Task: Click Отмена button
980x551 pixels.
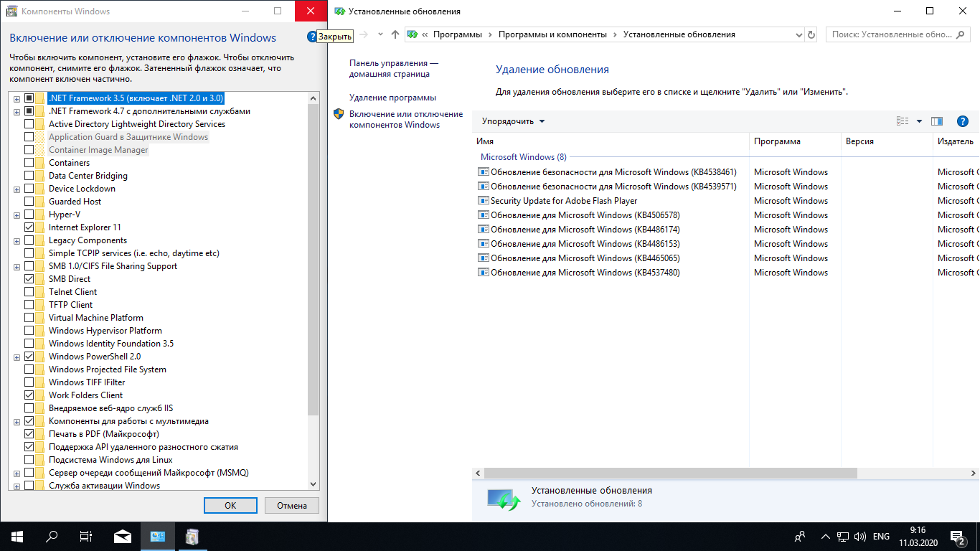Action: (292, 505)
